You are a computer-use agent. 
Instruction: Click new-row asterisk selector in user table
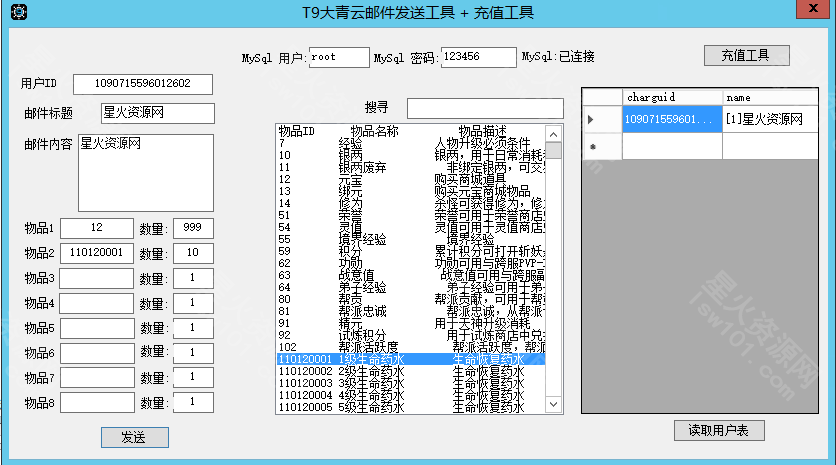[602, 146]
